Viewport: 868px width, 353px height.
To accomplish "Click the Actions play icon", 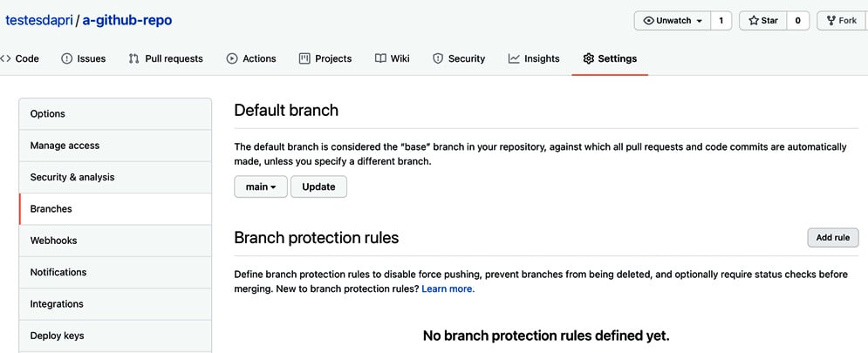I will [232, 58].
